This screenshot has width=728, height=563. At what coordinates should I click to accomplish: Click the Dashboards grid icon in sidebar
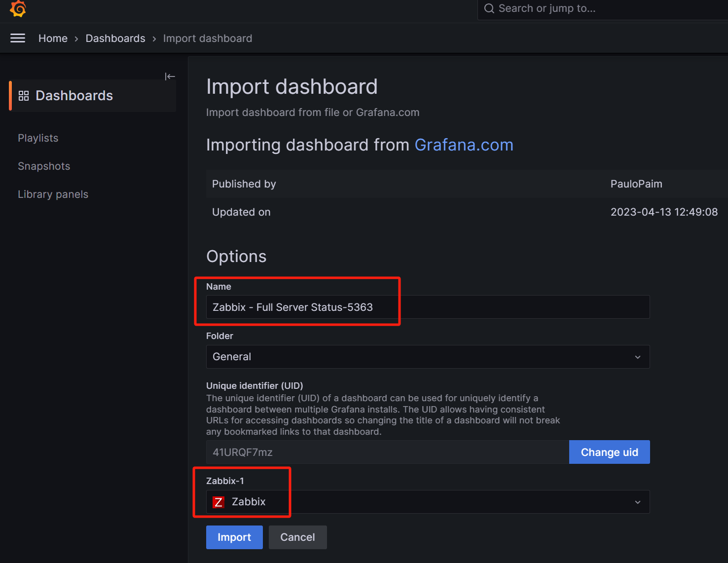click(x=24, y=96)
